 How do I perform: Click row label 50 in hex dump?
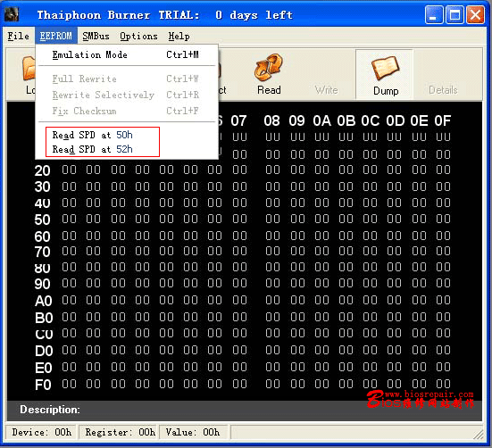(42, 220)
